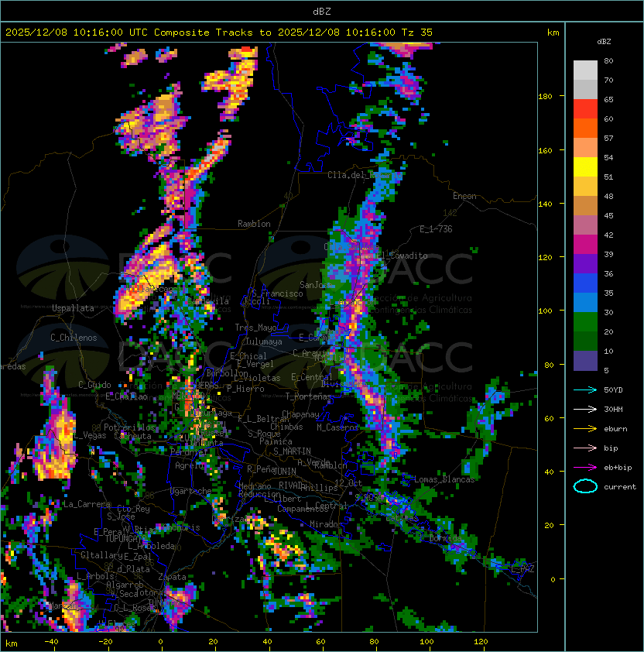Click the 'S_Francisco' place label

[x=277, y=293]
